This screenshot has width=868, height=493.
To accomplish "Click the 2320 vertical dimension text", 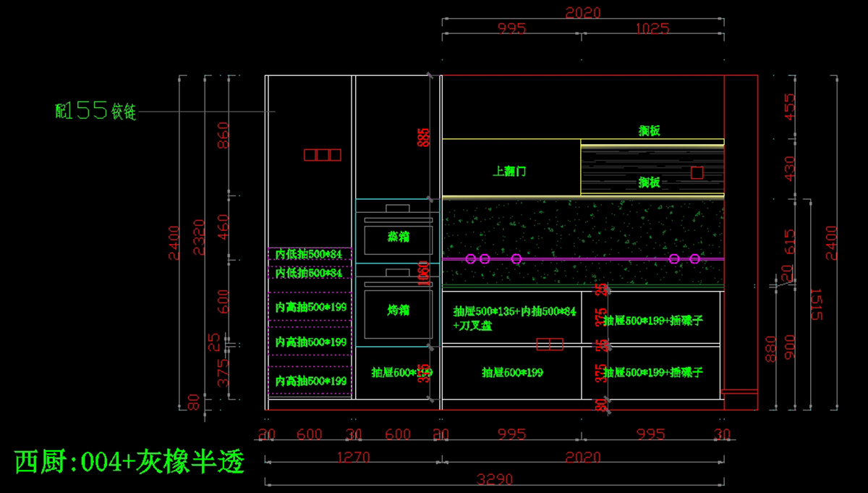I will 198,237.
